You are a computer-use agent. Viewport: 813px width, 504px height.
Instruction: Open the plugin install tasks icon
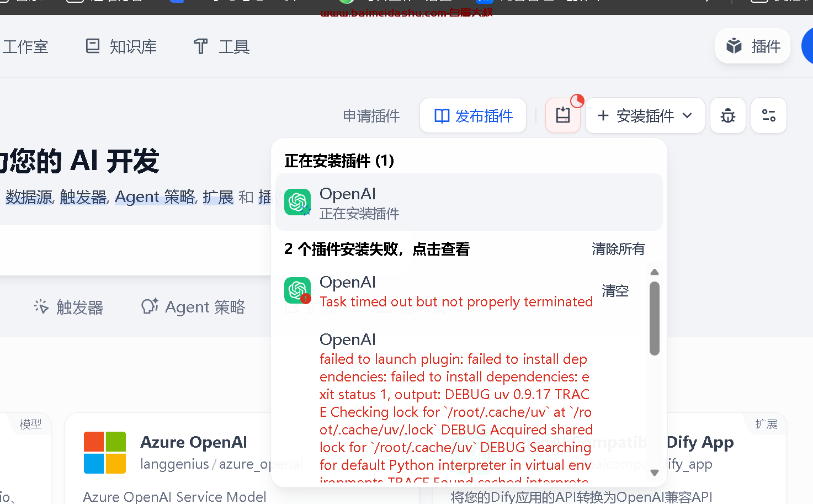click(563, 115)
